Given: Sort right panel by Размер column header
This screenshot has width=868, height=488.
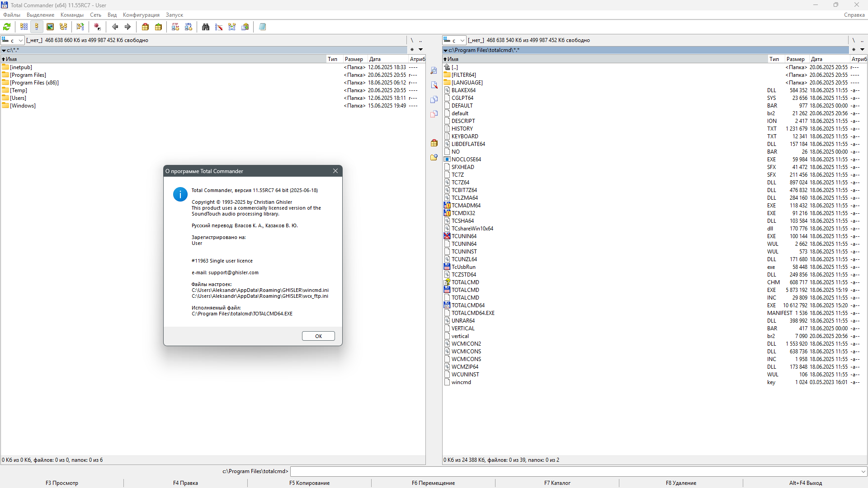Looking at the screenshot, I should pos(797,59).
